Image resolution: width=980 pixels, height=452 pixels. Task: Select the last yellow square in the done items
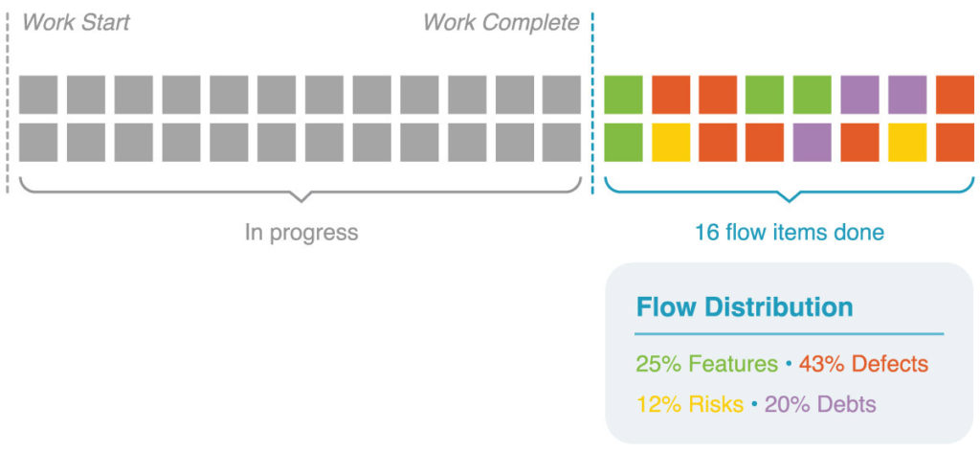click(907, 143)
